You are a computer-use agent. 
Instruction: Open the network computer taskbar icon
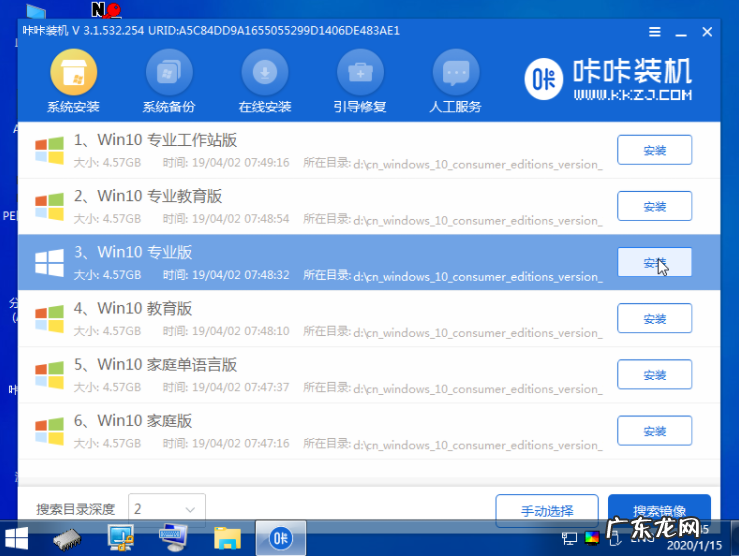(x=121, y=538)
